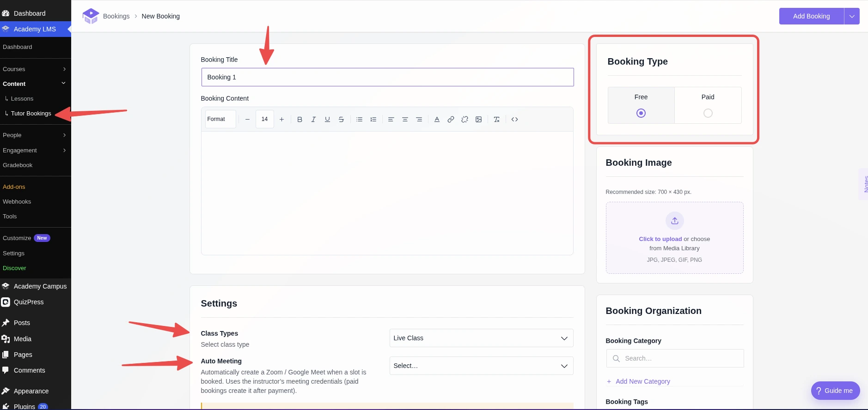Open text color picker in editor

tap(437, 120)
